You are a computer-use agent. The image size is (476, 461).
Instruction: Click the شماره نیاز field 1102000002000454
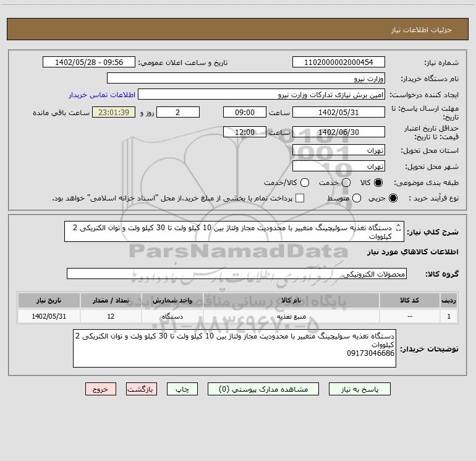point(339,62)
